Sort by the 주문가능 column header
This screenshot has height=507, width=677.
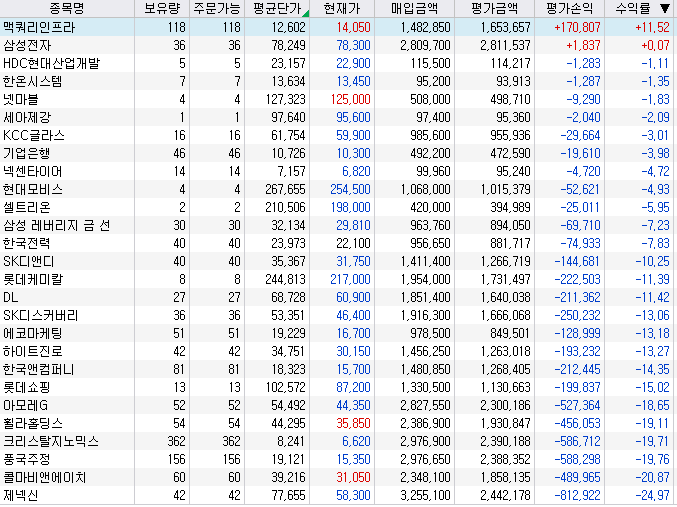pyautogui.click(x=217, y=8)
